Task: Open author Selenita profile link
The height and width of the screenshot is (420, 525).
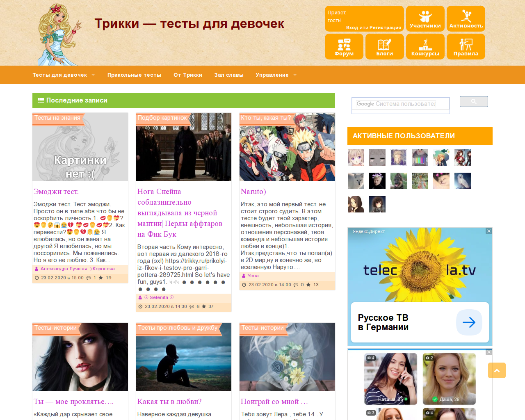Action: tap(159, 298)
